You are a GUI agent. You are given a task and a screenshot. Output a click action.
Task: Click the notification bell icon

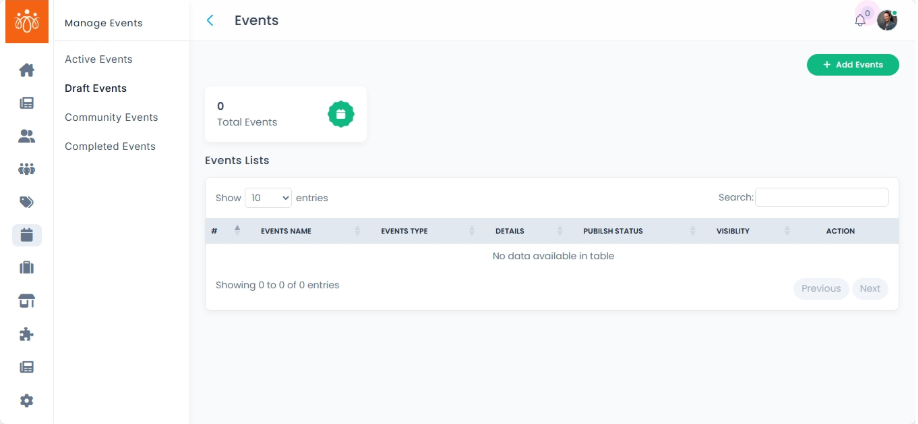(860, 20)
